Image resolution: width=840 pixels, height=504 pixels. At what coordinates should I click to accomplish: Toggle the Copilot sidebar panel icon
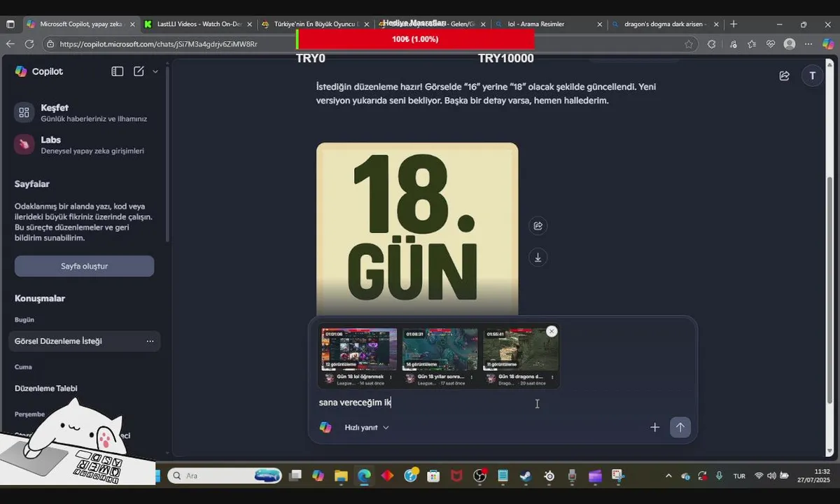118,71
